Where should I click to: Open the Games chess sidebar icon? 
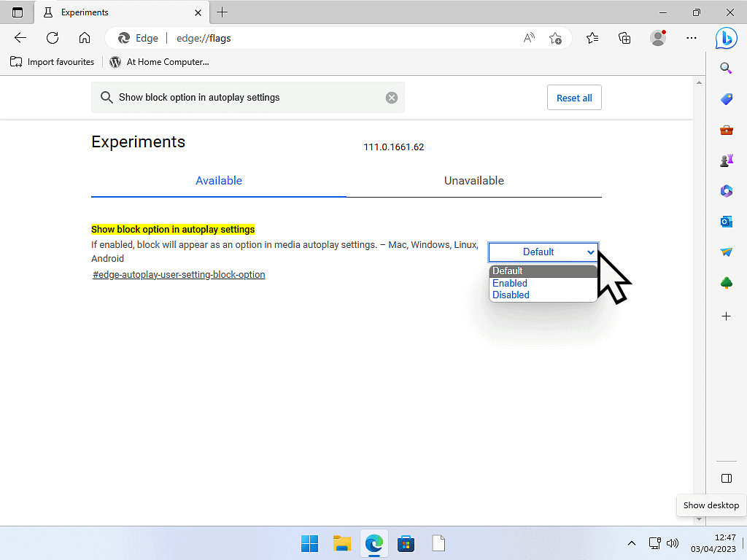pyautogui.click(x=726, y=160)
